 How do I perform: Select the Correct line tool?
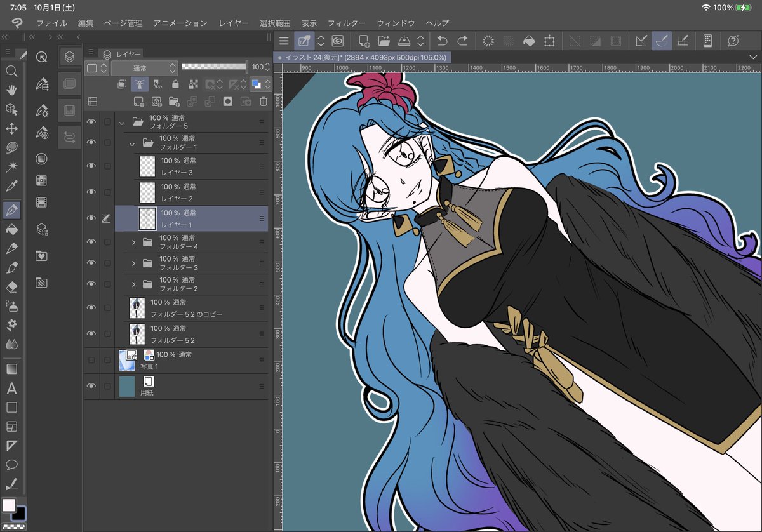[11, 484]
